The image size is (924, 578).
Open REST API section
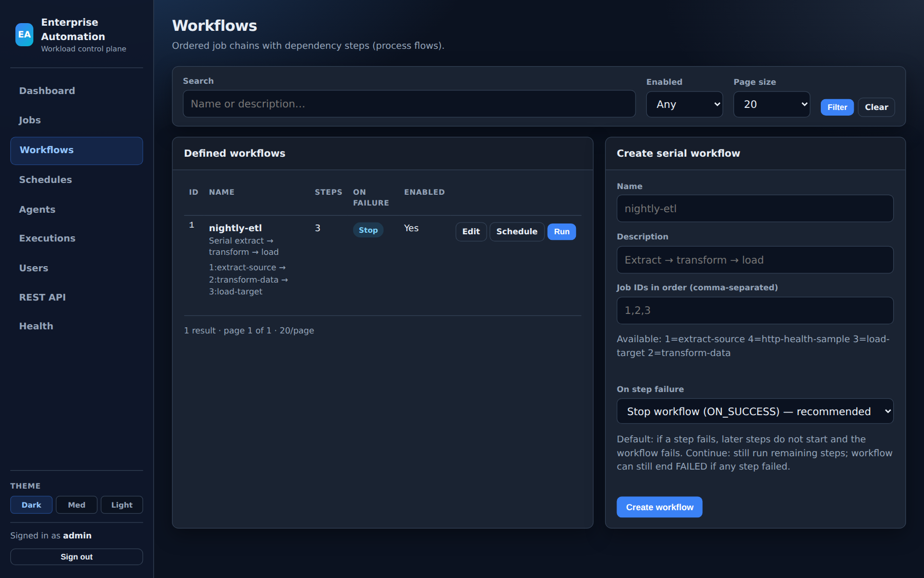pos(76,297)
